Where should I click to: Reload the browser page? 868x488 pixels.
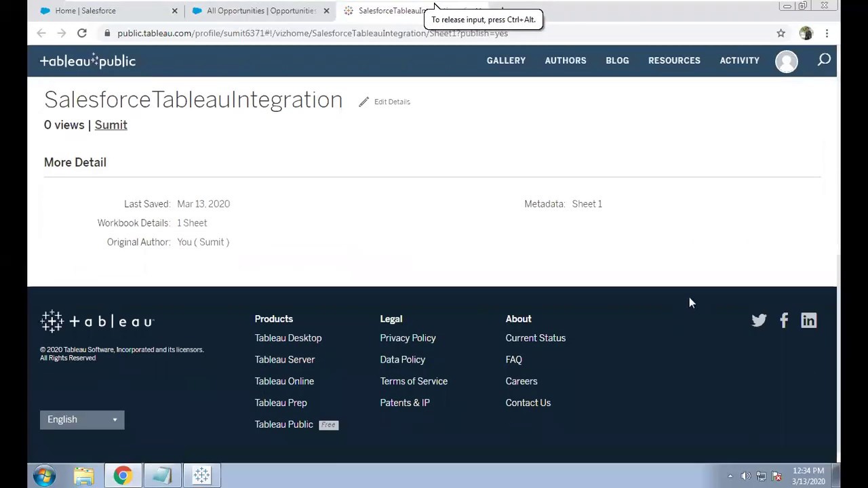(x=82, y=33)
